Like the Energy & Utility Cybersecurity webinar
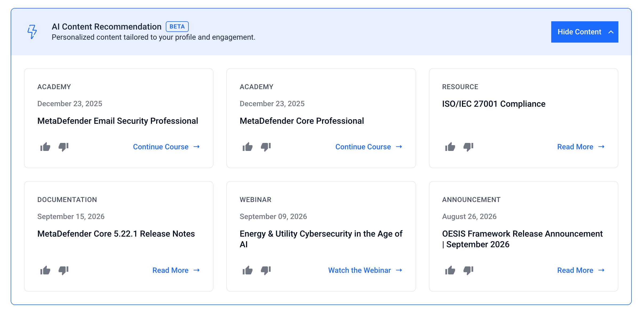644x313 pixels. (x=248, y=270)
